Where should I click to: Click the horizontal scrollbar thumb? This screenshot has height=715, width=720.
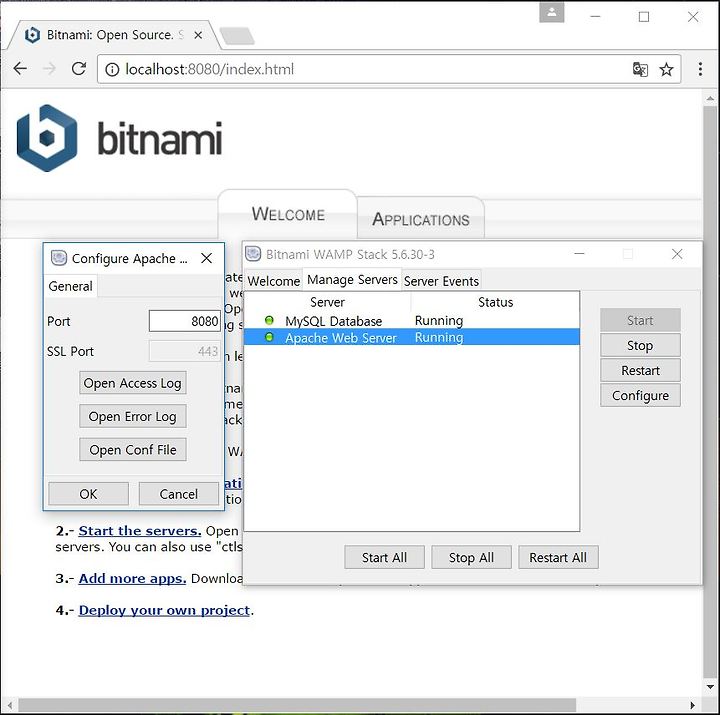(x=297, y=705)
